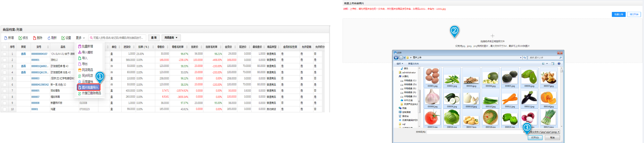Check the row 3 checkbox

click(x=5, y=66)
